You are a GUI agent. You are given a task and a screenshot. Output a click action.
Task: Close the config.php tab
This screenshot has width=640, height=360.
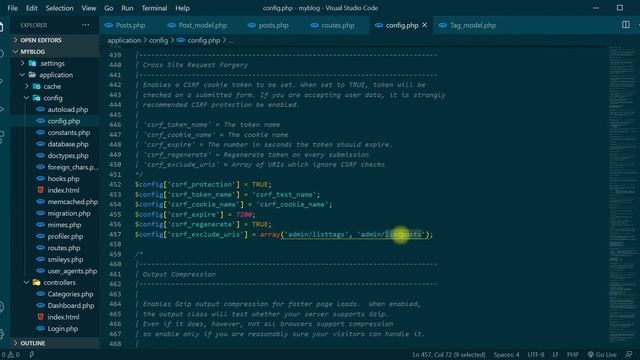425,25
